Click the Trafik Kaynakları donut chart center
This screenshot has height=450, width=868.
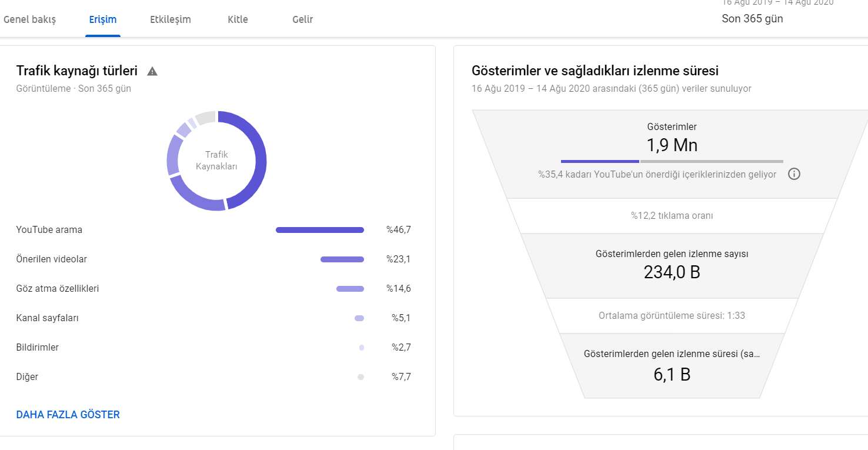tap(216, 161)
